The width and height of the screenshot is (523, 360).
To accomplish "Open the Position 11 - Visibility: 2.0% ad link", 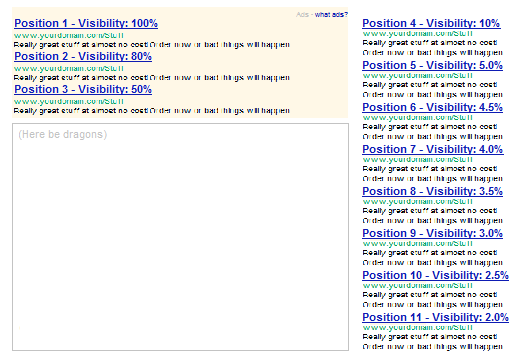I will tap(435, 318).
